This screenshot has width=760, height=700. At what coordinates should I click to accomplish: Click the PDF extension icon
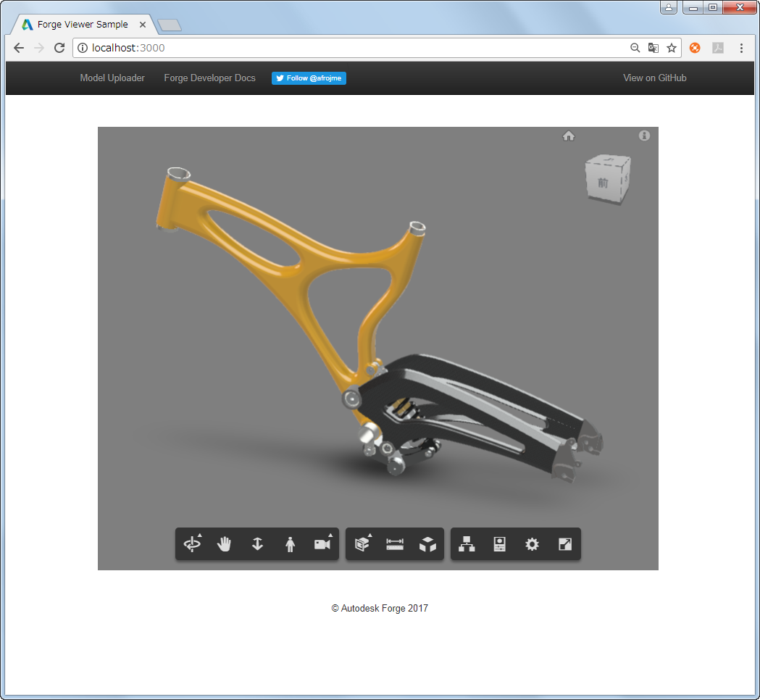tap(718, 48)
